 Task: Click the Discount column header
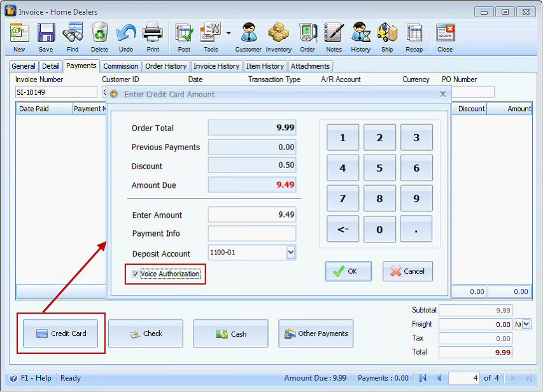pyautogui.click(x=469, y=109)
